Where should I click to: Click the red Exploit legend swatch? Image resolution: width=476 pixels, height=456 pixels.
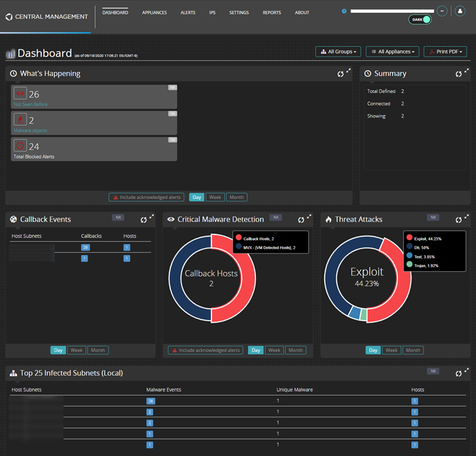tap(409, 238)
